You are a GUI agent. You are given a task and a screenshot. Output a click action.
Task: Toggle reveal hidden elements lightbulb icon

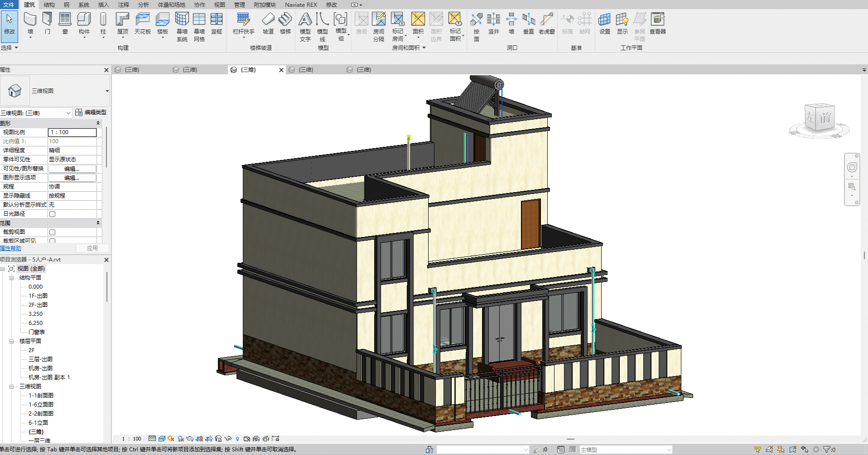tap(237, 439)
